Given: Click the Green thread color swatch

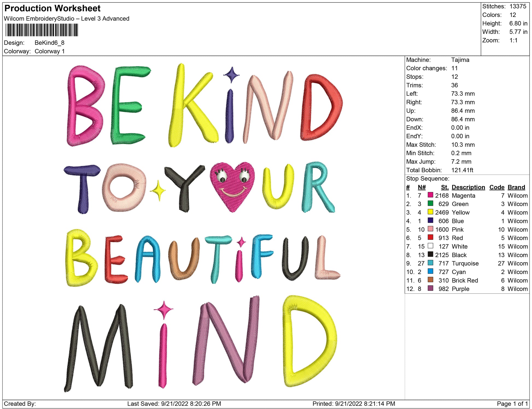Looking at the screenshot, I should point(430,204).
